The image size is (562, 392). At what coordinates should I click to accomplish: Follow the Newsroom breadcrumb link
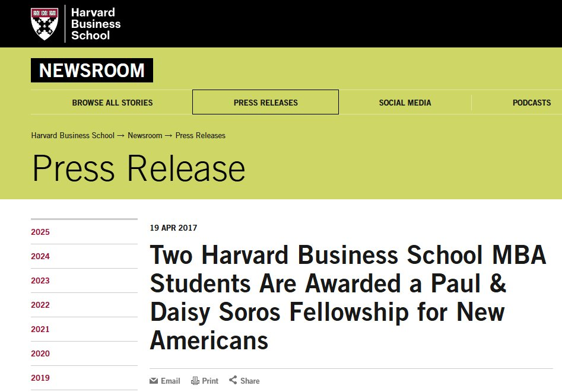(145, 135)
